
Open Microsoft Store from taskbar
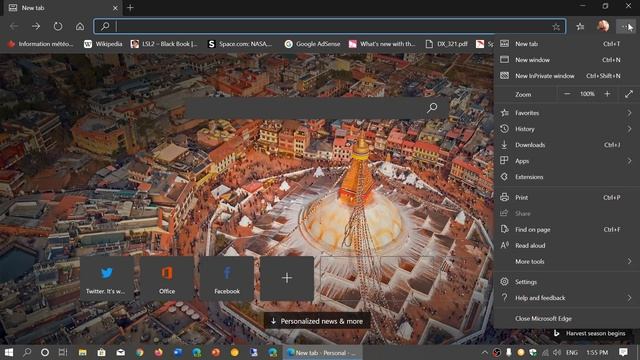tap(101, 352)
